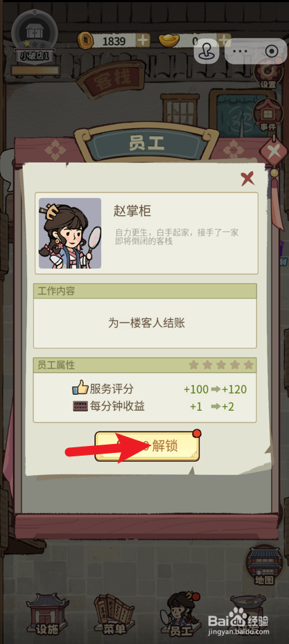Add gold ingots with the plus button

click(x=224, y=41)
